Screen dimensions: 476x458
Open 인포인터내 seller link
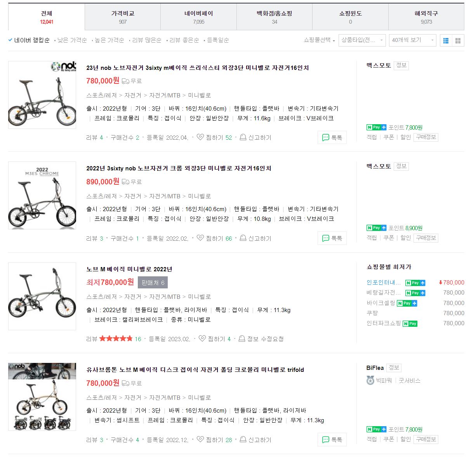coord(384,283)
